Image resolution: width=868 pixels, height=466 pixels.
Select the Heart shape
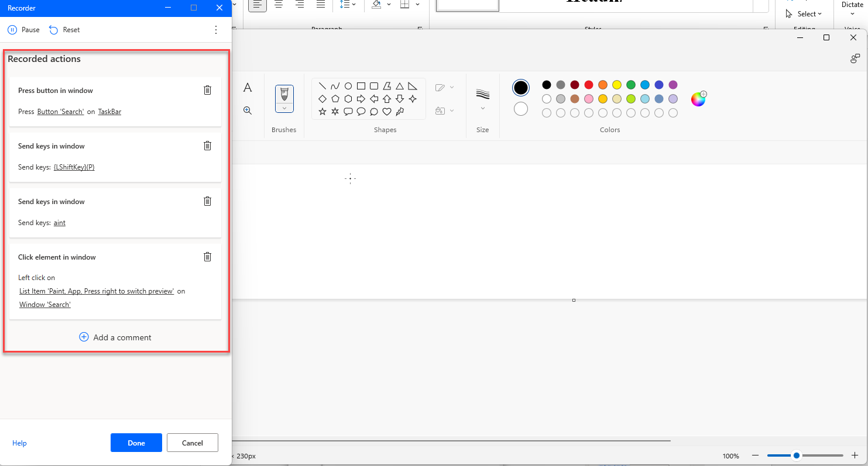pyautogui.click(x=386, y=111)
